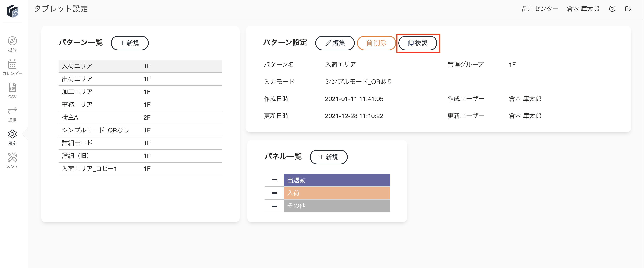Click the help question mark icon
Screen dimensions: 644x268
point(612,9)
